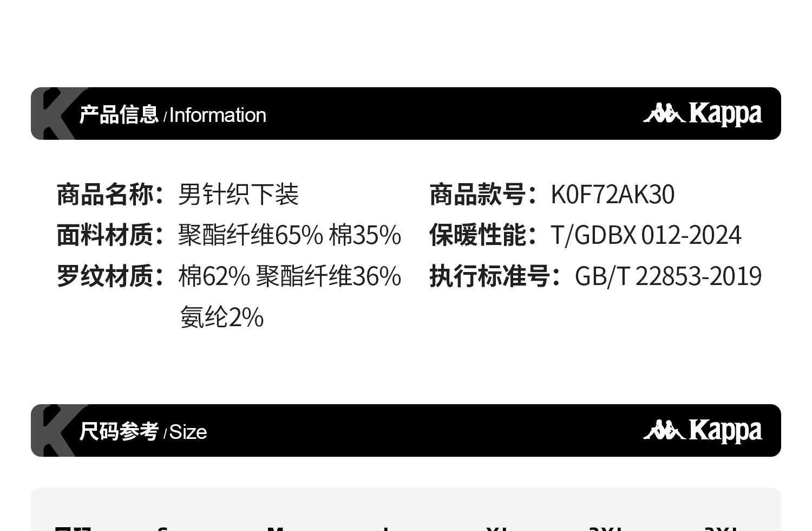The width and height of the screenshot is (812, 531).
Task: Click the rib text 棉62% 聚酯纤维36%
Action: coord(290,276)
